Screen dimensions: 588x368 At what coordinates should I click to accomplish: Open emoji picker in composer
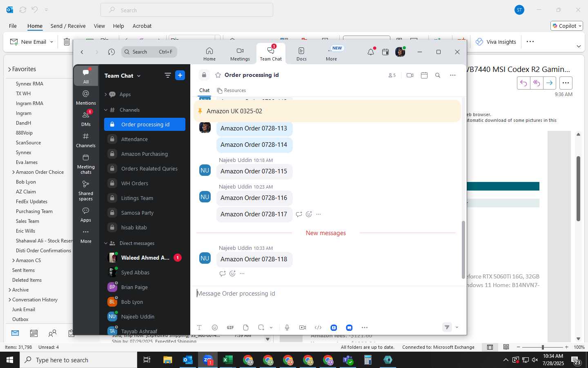click(215, 328)
